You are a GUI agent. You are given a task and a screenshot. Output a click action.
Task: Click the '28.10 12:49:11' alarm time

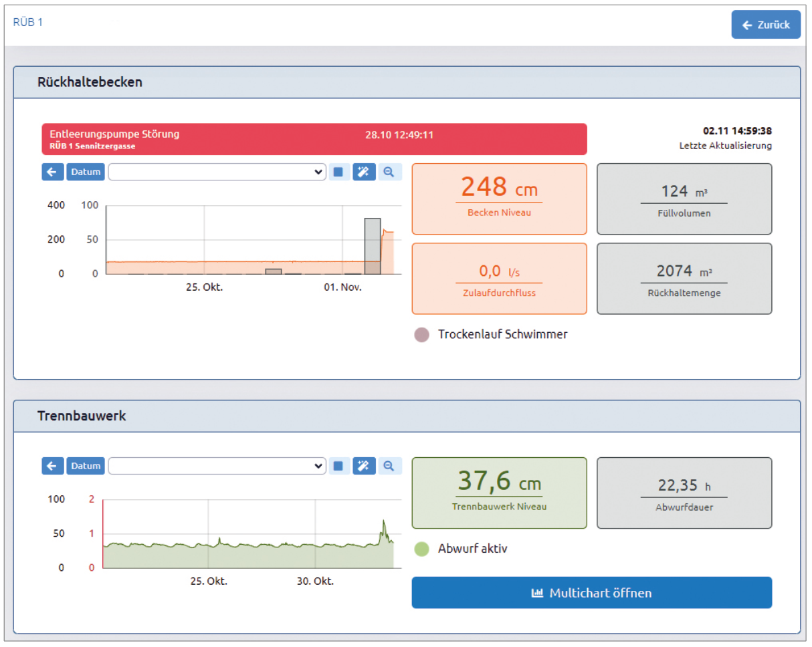(399, 135)
